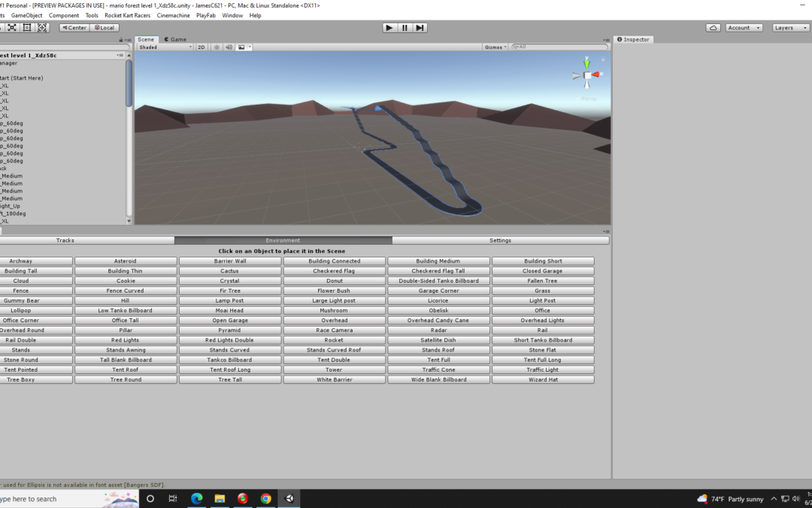Place a Satellite Dish object

click(x=438, y=341)
